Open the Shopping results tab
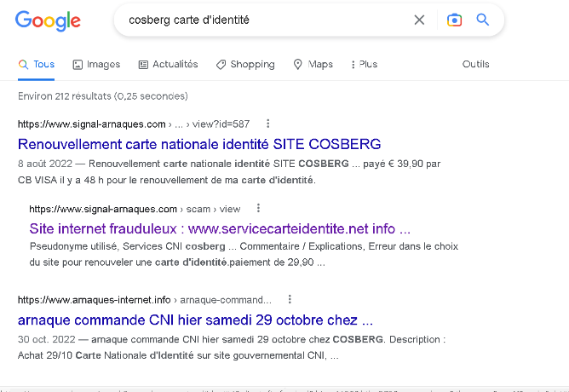This screenshot has width=569, height=392. tap(245, 65)
